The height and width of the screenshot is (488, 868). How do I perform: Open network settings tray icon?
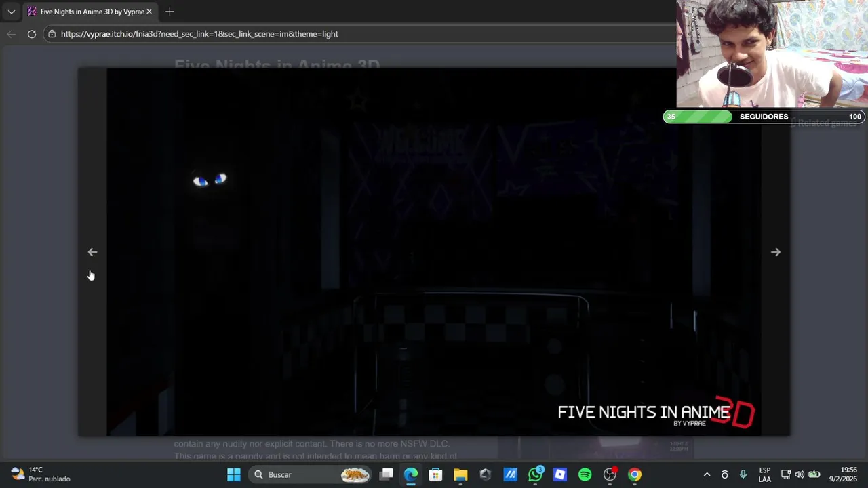785,474
